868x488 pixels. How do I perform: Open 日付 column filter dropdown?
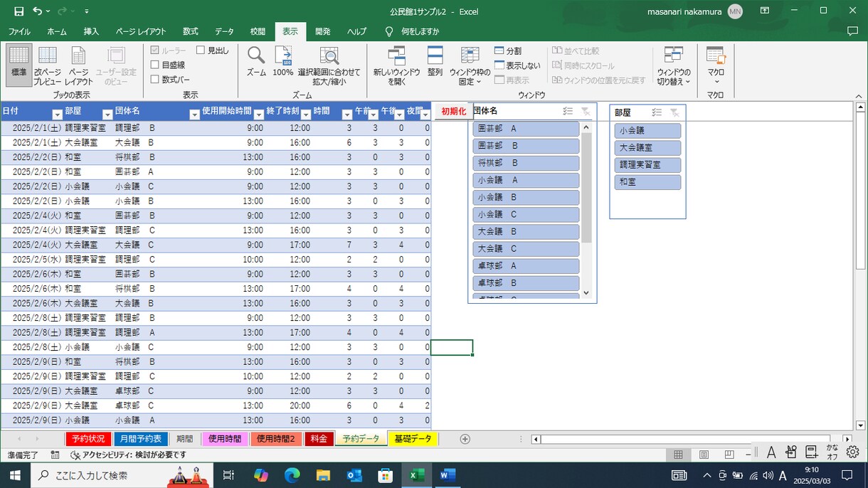pos(58,115)
